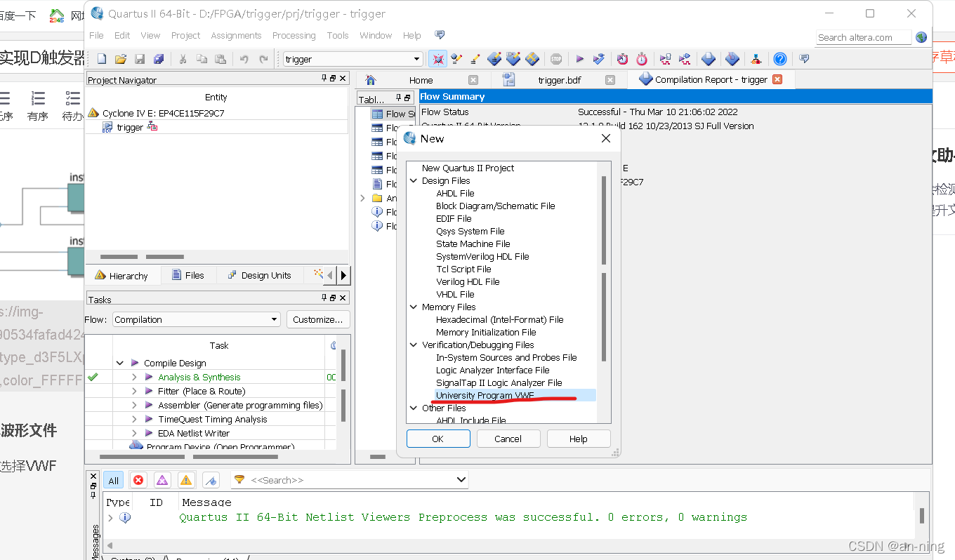Collapse the Compile Design task
The width and height of the screenshot is (955, 560).
click(x=120, y=363)
